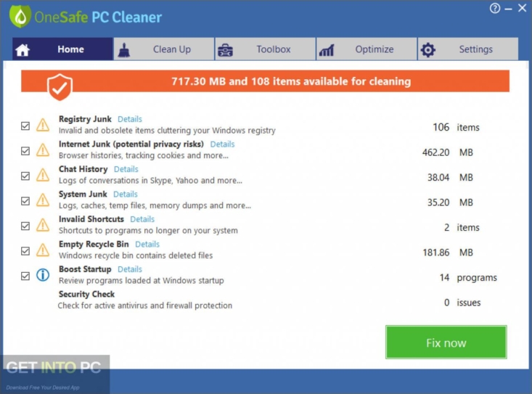Click info icon beside Boost Startup
532x394 pixels.
point(43,275)
